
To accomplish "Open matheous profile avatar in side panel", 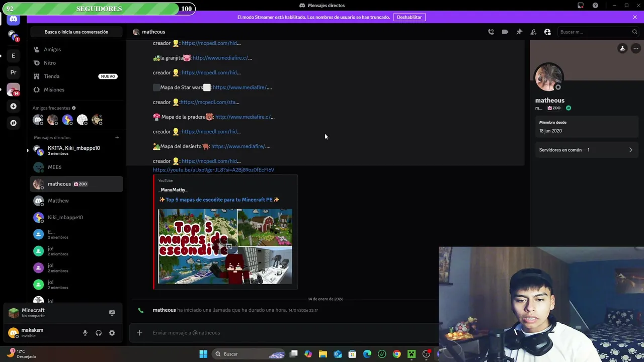I will [549, 77].
